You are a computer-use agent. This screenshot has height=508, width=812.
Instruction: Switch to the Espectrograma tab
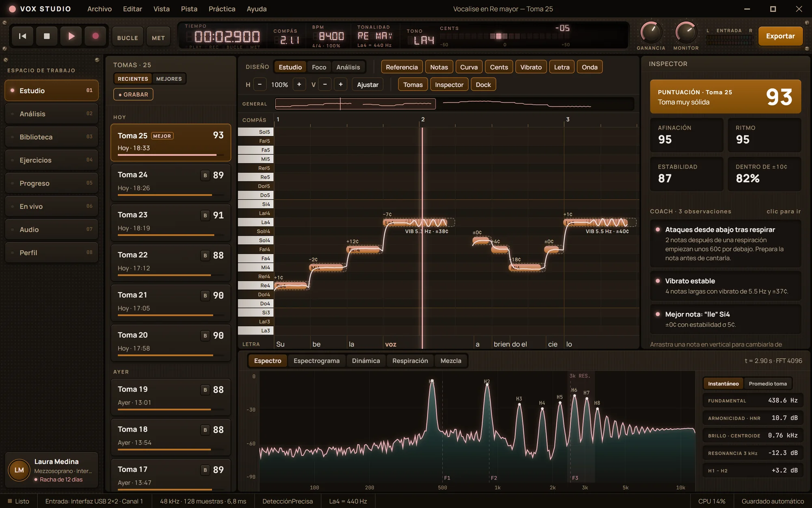316,361
